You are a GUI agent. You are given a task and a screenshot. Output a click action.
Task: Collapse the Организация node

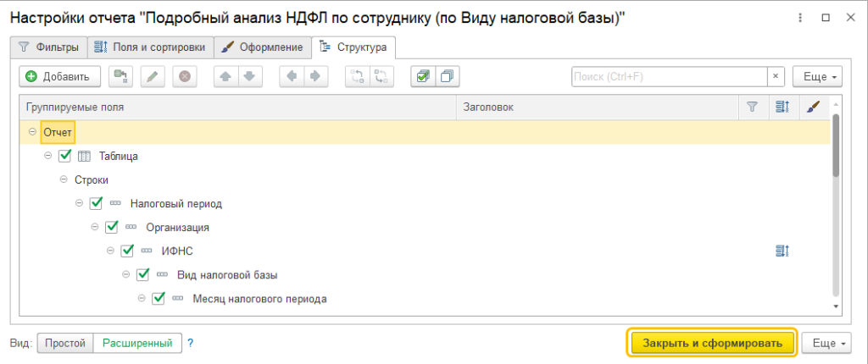click(x=94, y=228)
